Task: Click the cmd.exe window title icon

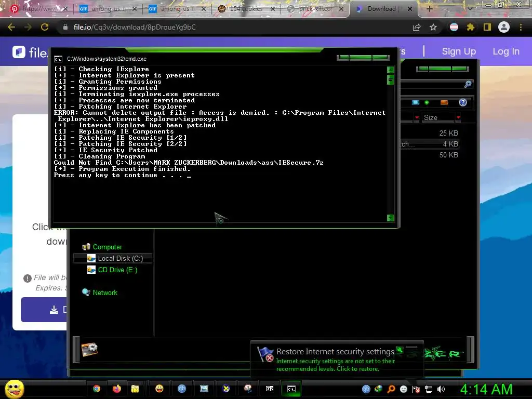Action: pyautogui.click(x=58, y=59)
